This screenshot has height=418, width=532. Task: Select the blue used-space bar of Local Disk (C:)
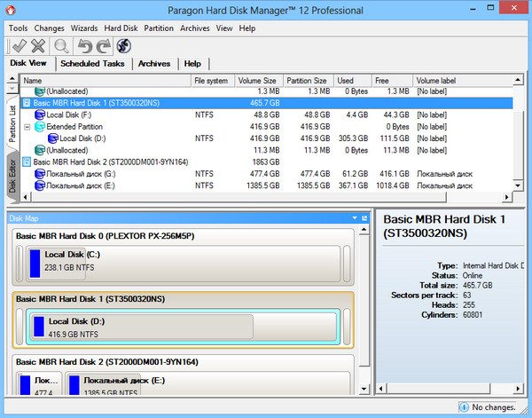35,264
